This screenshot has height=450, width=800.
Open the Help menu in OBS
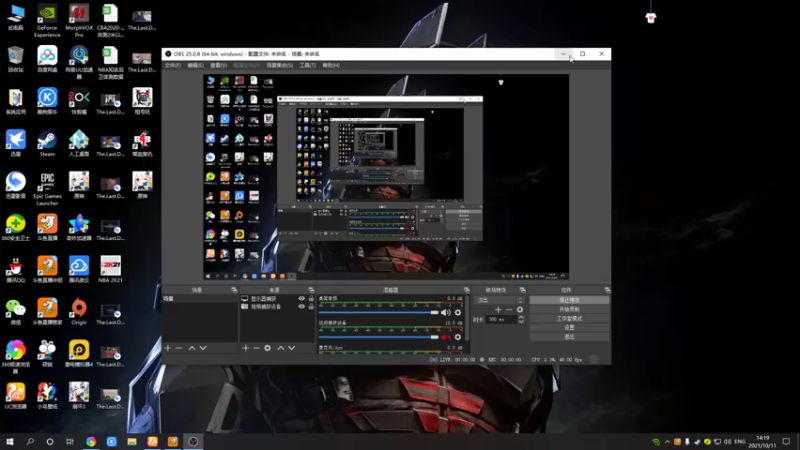pyautogui.click(x=331, y=65)
